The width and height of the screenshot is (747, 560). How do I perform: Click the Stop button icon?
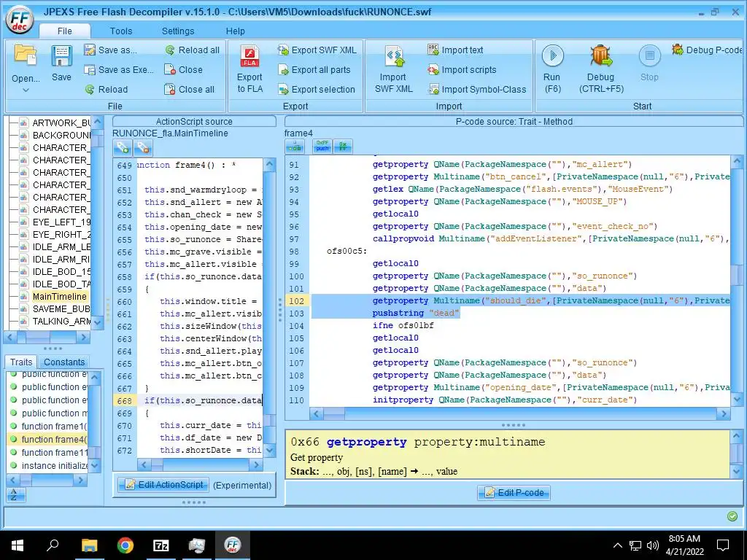click(x=649, y=55)
